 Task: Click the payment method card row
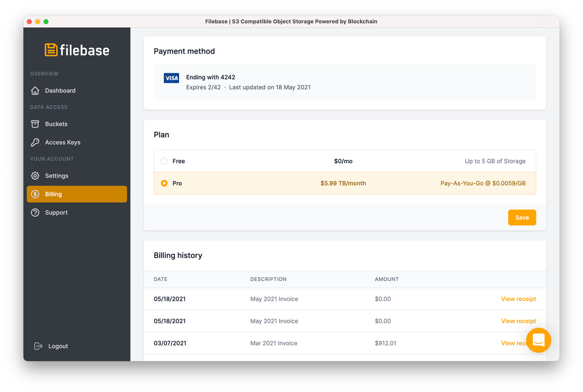345,81
